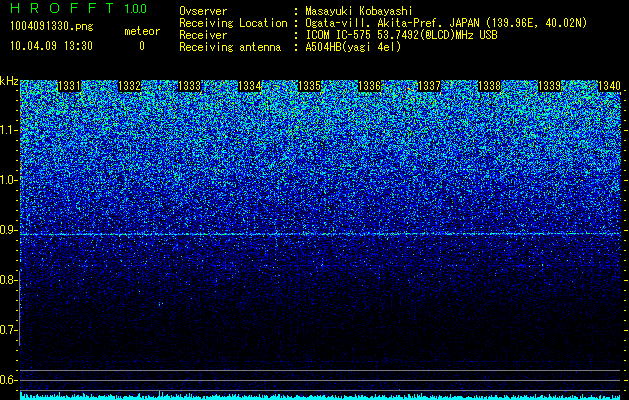Click the observer name Masayuki Kobayashi

(359, 11)
